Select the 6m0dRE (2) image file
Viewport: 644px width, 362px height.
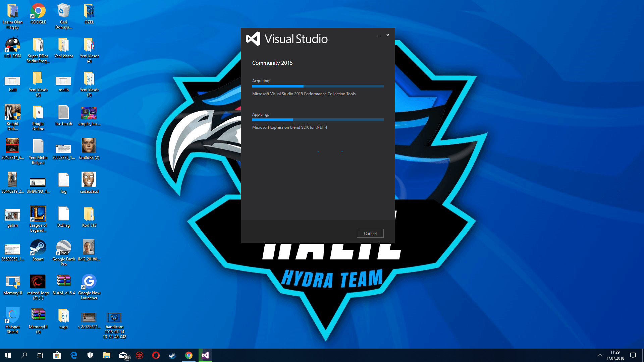pos(89,149)
